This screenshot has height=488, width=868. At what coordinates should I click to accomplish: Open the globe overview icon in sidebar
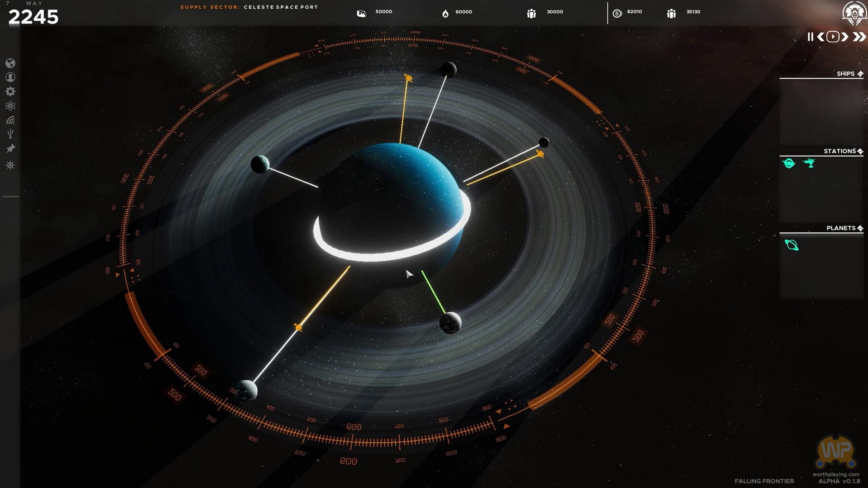click(x=10, y=63)
